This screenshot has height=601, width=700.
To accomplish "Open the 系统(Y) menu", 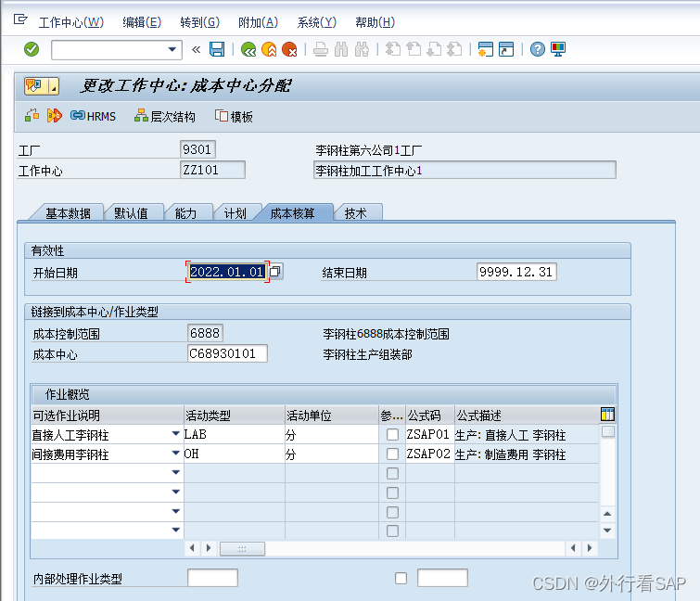I will [316, 22].
